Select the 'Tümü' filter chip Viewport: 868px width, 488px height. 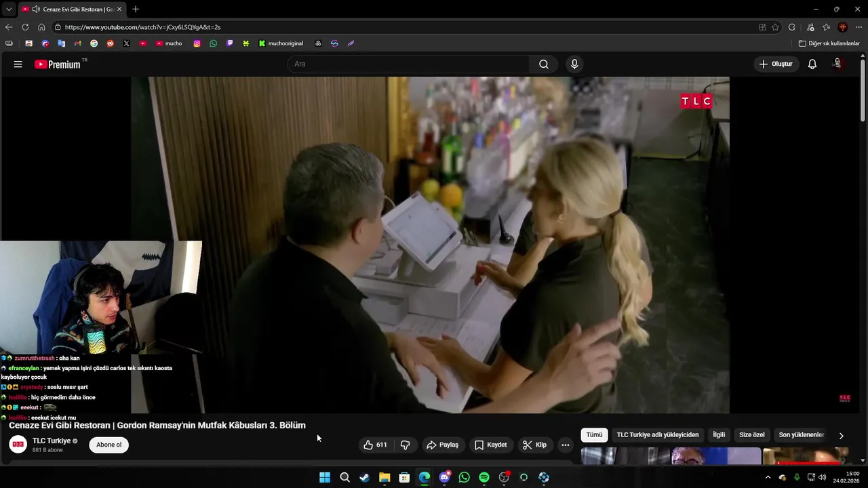pos(594,435)
